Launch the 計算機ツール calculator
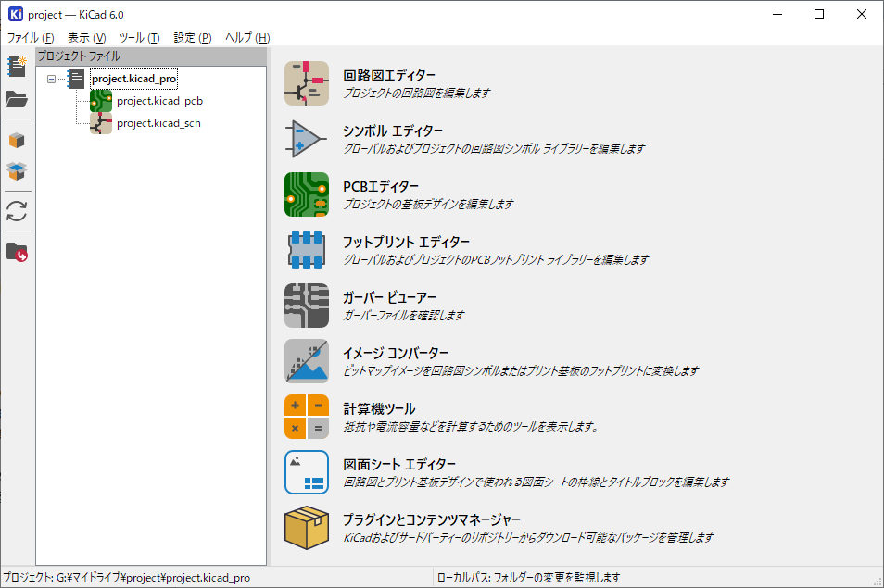884x588 pixels. click(x=307, y=417)
